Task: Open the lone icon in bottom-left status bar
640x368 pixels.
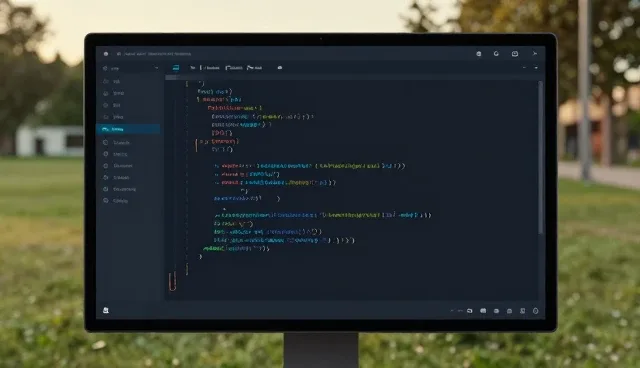Action: [x=106, y=310]
